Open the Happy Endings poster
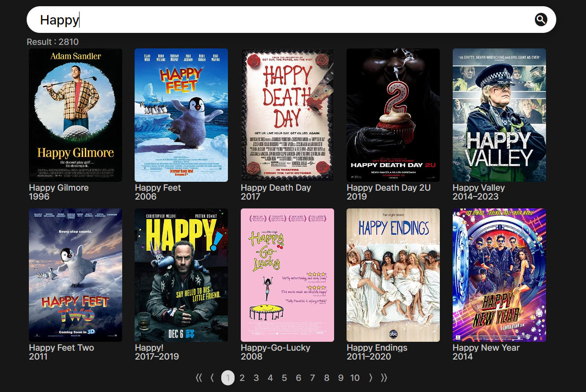 [393, 275]
